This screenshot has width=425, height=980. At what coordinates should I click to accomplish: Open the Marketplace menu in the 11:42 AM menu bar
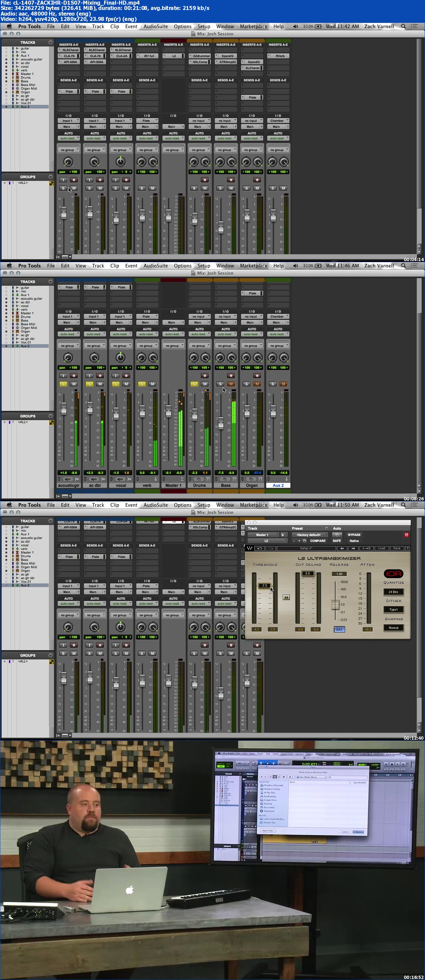point(254,26)
